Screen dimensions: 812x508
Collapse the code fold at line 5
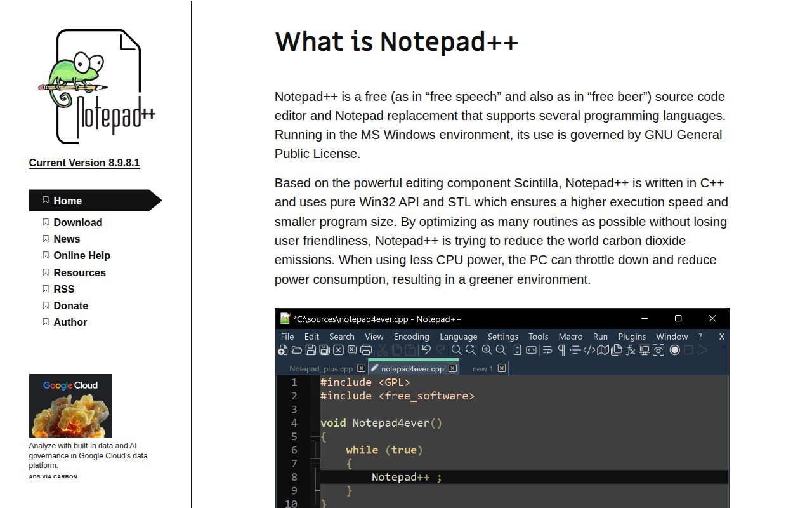tap(315, 436)
